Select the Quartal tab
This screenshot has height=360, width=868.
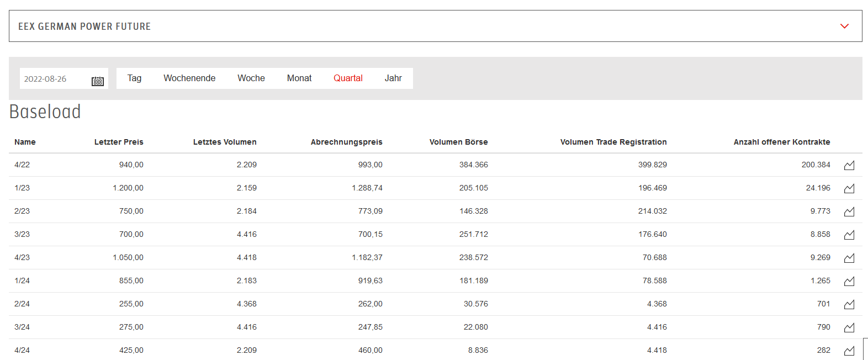pos(348,78)
